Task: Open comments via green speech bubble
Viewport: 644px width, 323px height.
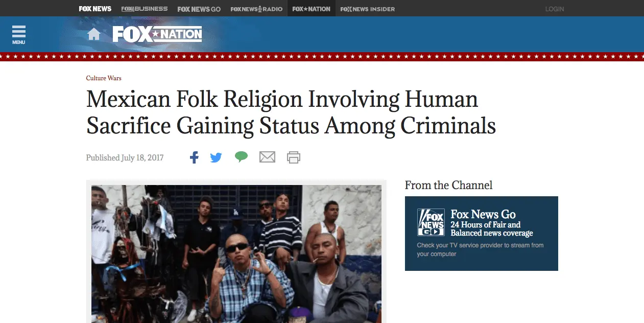Action: click(241, 157)
